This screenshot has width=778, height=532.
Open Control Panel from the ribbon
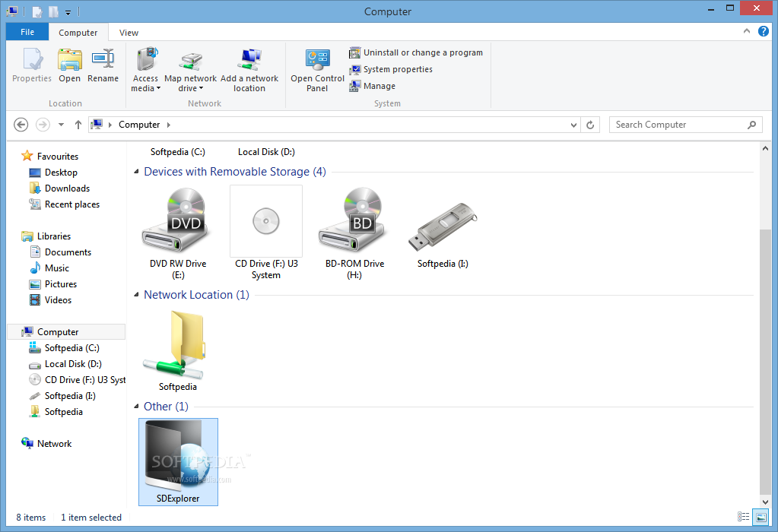point(317,69)
